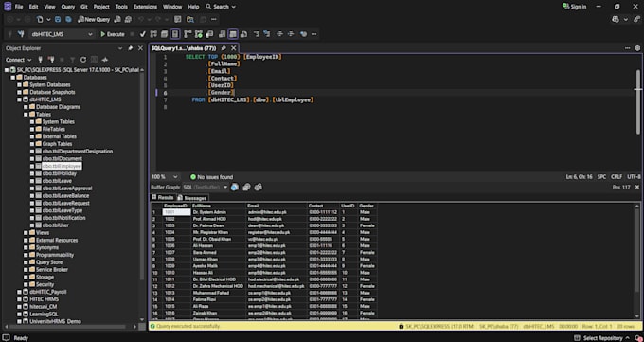Switch to the Results tab

[x=163, y=198]
